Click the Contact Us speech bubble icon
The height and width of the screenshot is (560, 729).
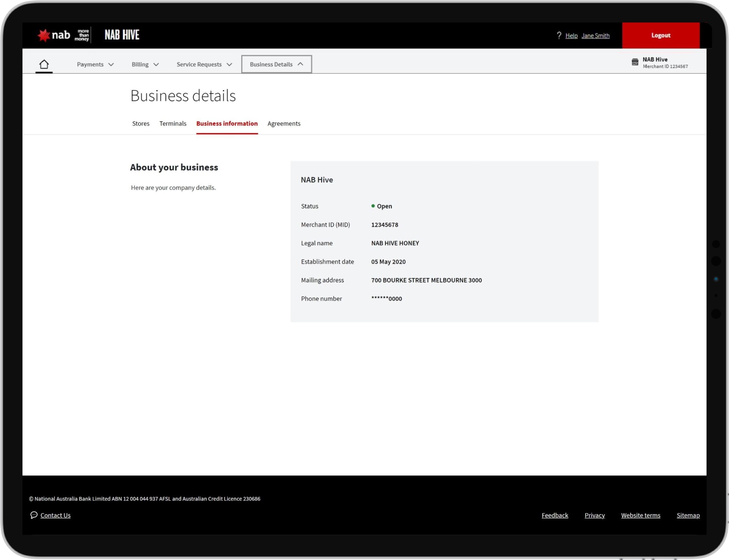pos(34,515)
